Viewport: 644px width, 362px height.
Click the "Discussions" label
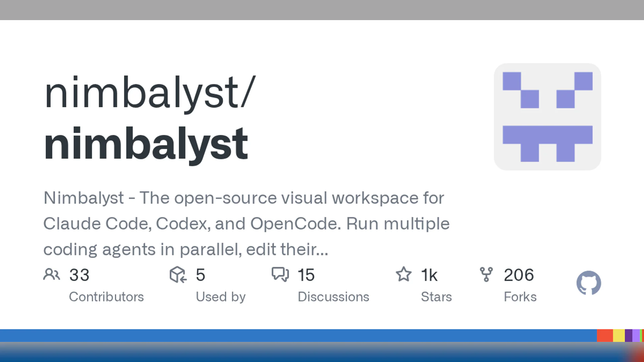tap(333, 297)
